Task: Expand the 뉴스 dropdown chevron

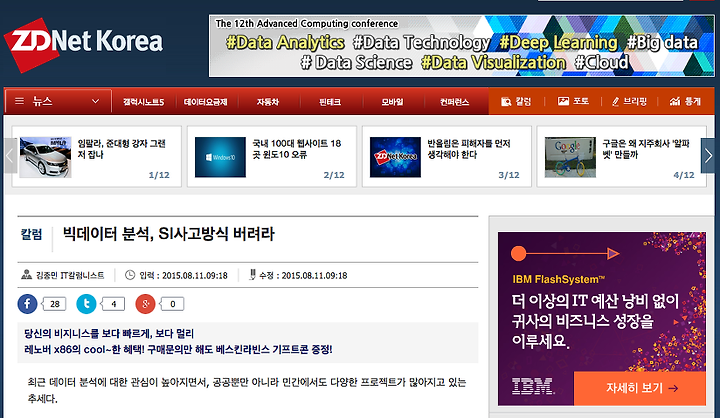Action: (95, 102)
